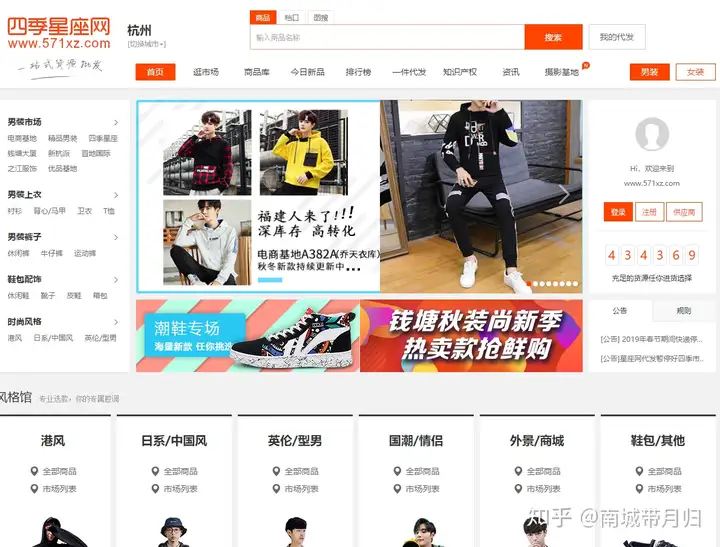Click the orange 搜索 search button
Image resolution: width=720 pixels, height=547 pixels.
(x=553, y=37)
